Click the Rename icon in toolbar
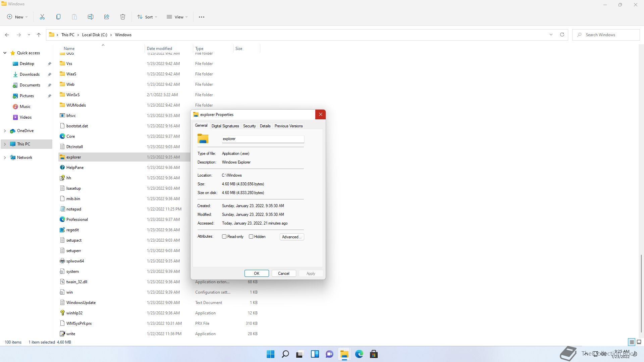Viewport: 644px width, 362px height. tap(91, 17)
